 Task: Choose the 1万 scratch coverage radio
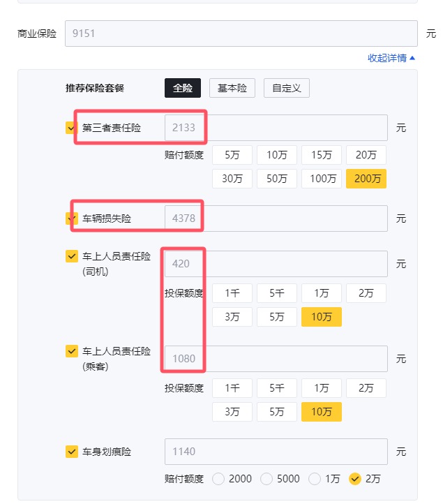pos(315,479)
